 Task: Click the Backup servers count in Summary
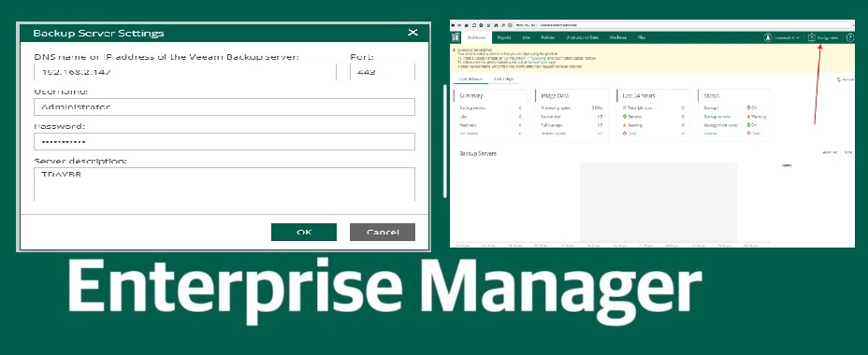tap(520, 107)
